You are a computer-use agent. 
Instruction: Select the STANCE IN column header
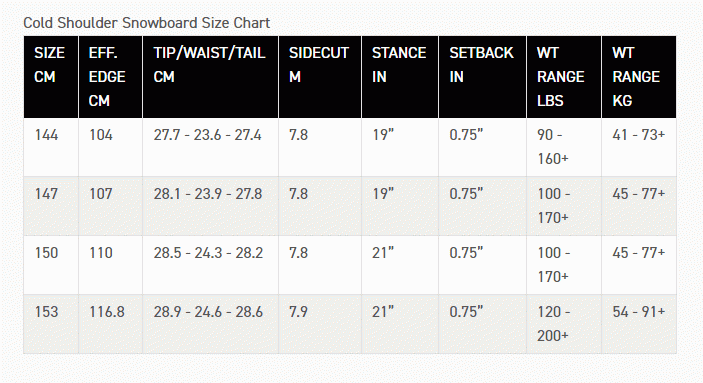click(x=400, y=77)
